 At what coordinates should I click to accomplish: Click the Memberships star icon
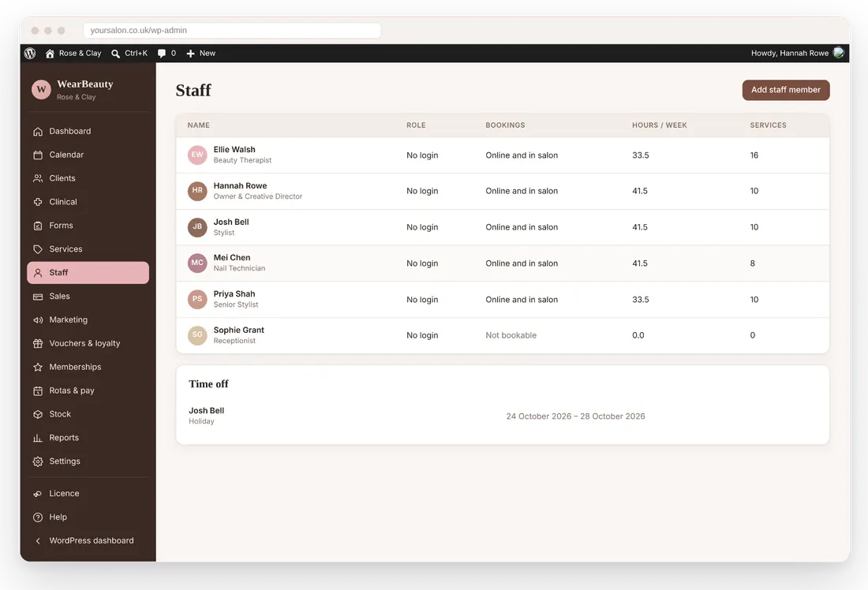[x=38, y=367]
